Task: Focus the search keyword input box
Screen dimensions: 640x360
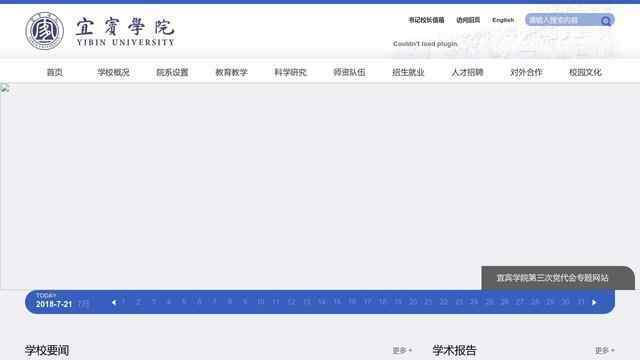Action: coord(562,20)
